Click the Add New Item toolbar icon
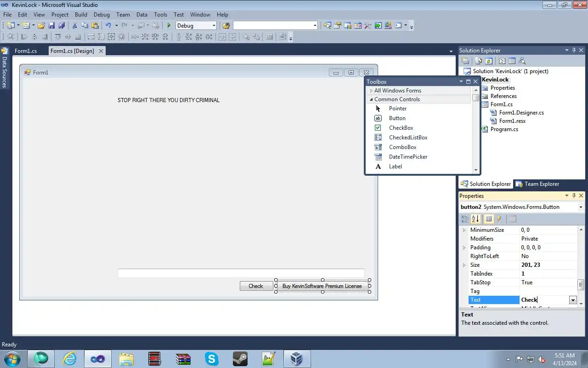This screenshot has height=368, width=588. pos(25,25)
